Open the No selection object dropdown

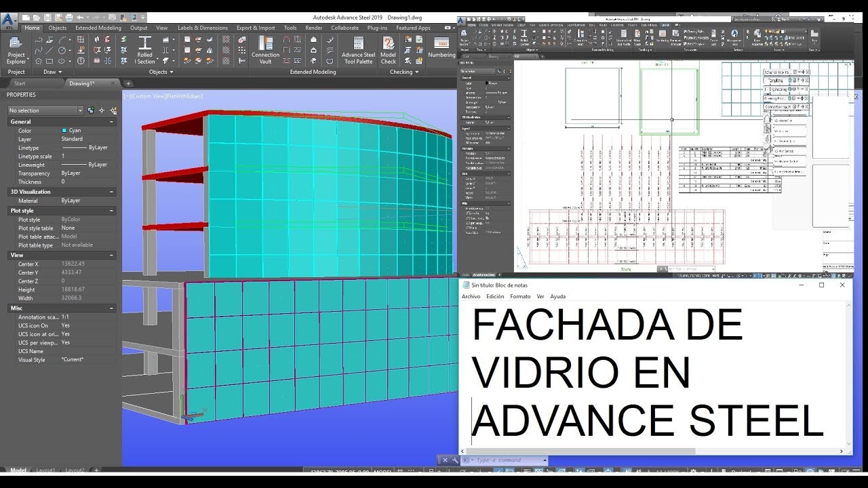pyautogui.click(x=45, y=110)
